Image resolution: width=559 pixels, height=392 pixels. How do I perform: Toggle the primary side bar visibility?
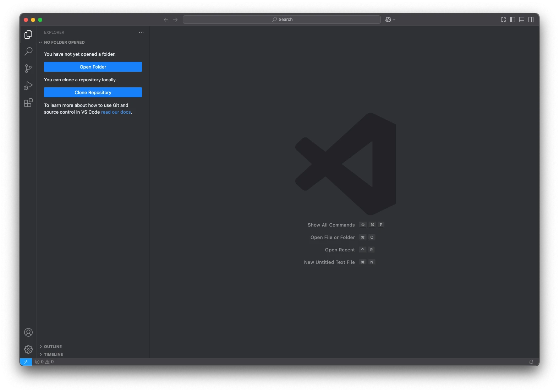(513, 20)
